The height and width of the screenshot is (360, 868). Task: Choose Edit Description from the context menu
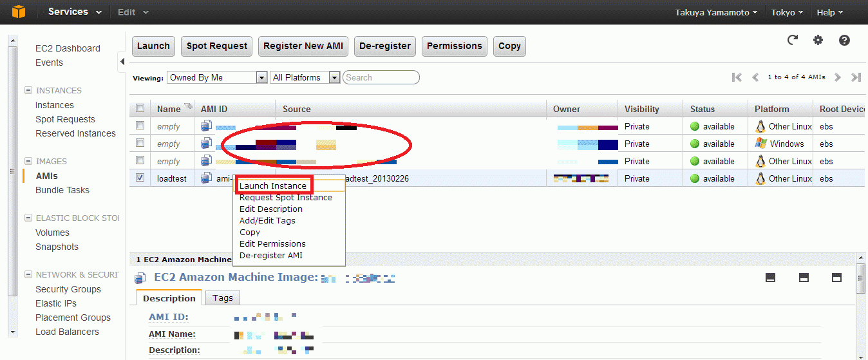tap(271, 209)
